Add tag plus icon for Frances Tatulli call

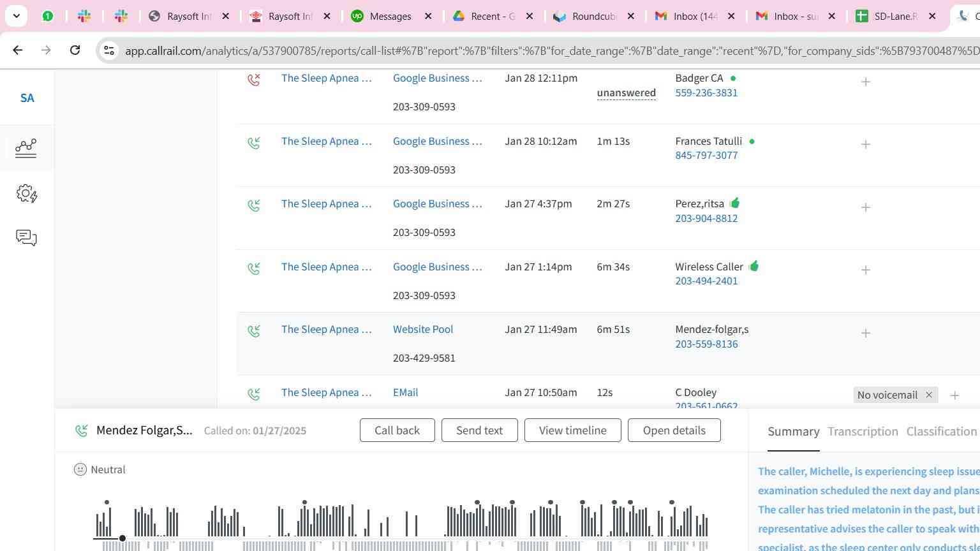[866, 144]
